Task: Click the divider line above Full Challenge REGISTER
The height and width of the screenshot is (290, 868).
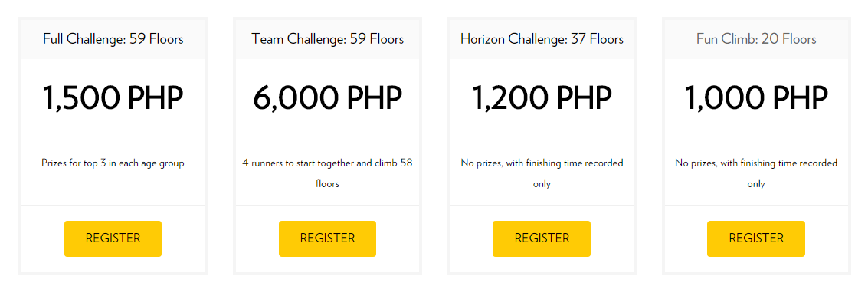Action: pos(113,205)
